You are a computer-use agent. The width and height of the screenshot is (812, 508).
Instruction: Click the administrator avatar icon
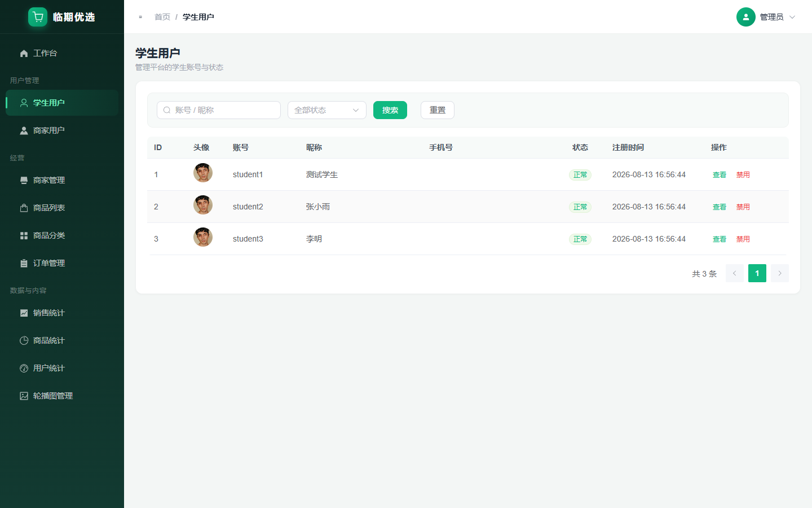pos(745,17)
